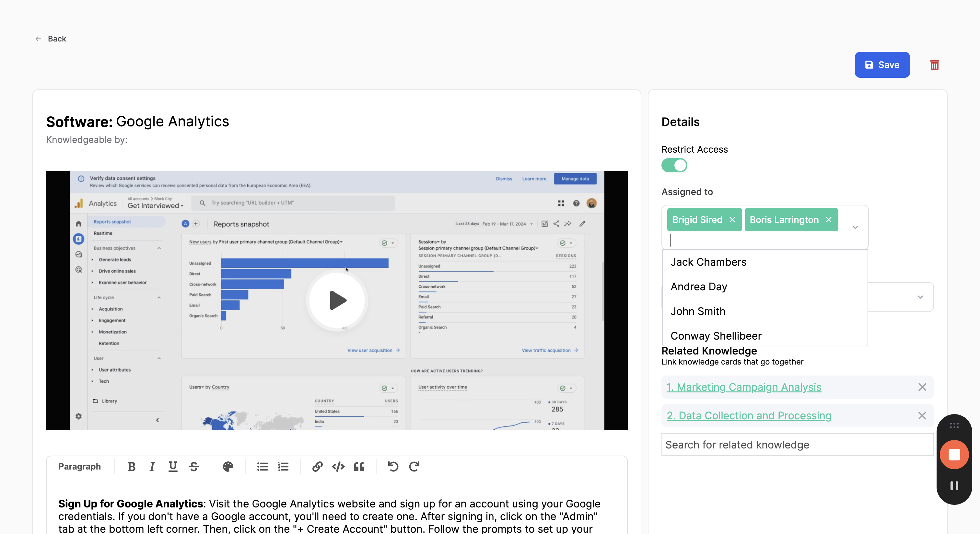Click the Reports sidebar icon
Viewport: 980px width, 534px height.
(x=78, y=239)
